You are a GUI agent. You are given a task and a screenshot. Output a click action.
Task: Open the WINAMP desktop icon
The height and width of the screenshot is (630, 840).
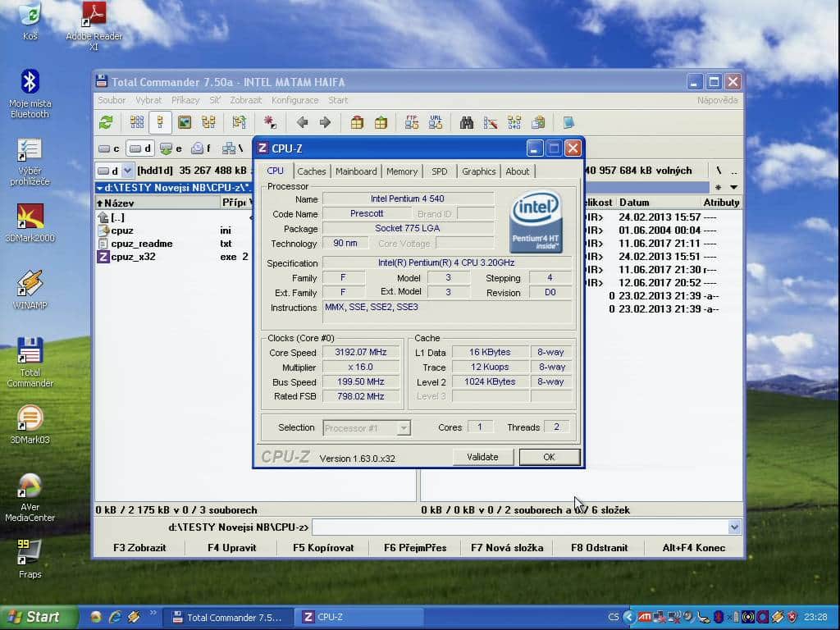(30, 290)
